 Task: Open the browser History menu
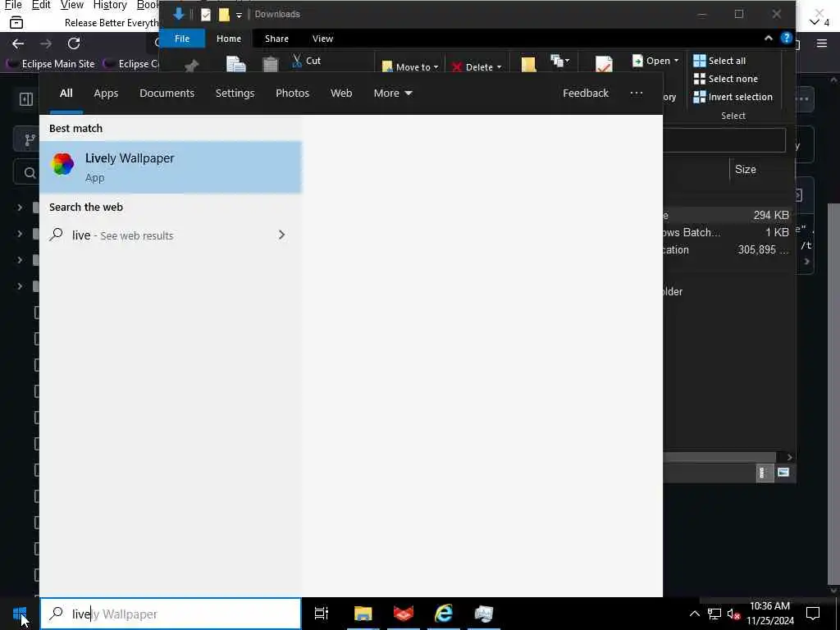click(x=110, y=6)
